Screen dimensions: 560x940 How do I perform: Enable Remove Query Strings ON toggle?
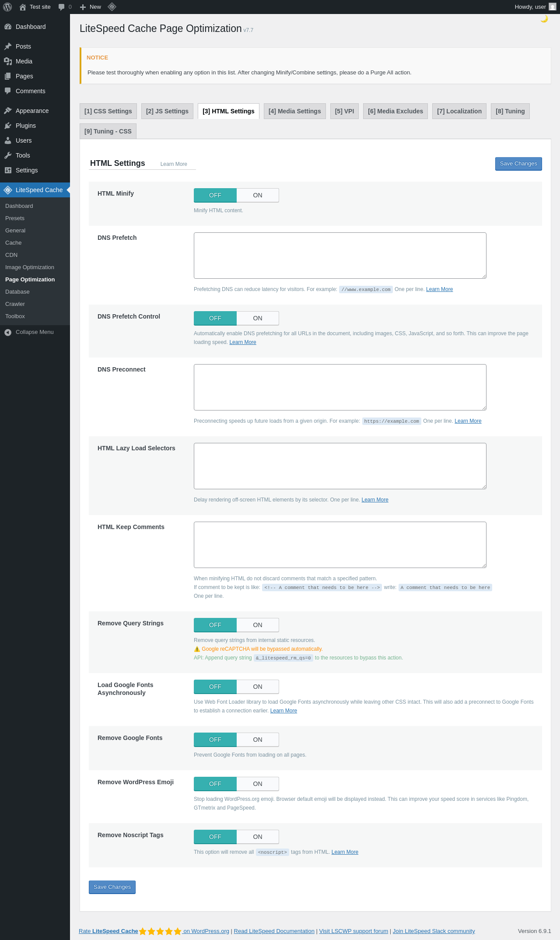[x=258, y=625]
